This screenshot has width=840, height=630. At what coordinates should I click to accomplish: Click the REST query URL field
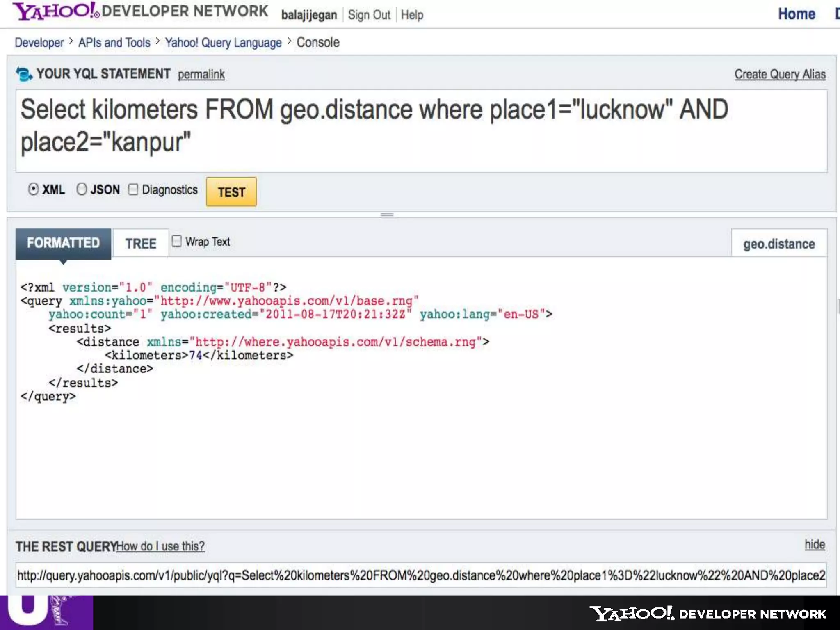(x=421, y=575)
